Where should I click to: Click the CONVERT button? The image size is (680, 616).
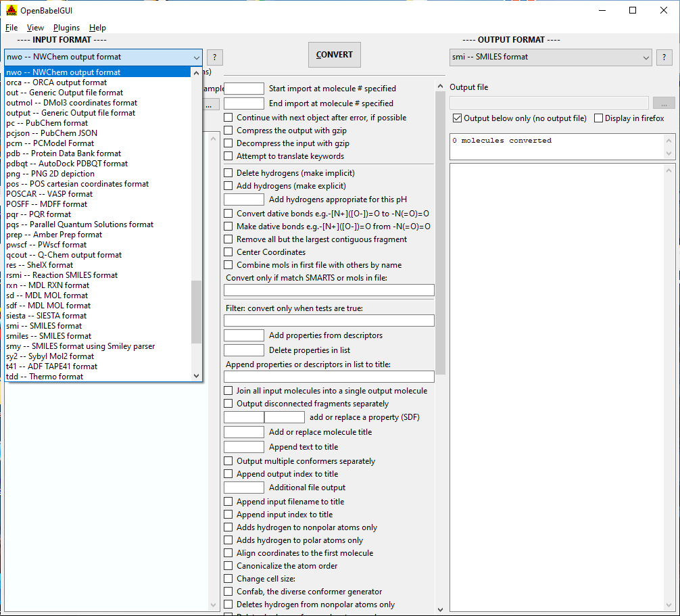[335, 55]
